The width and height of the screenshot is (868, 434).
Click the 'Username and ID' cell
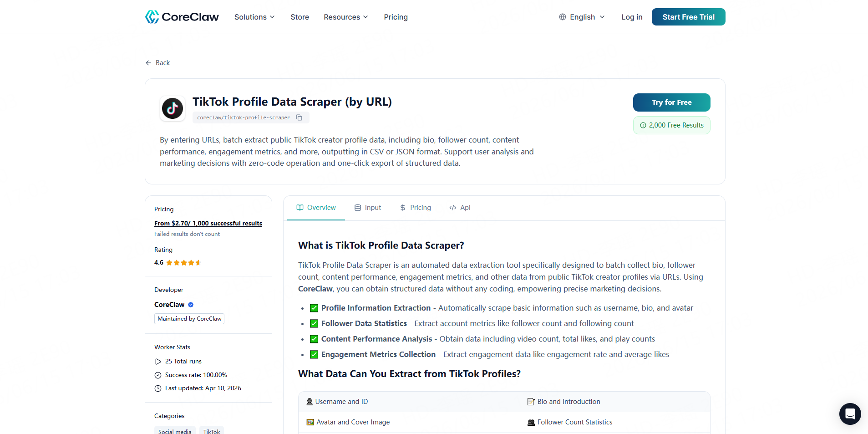point(409,402)
